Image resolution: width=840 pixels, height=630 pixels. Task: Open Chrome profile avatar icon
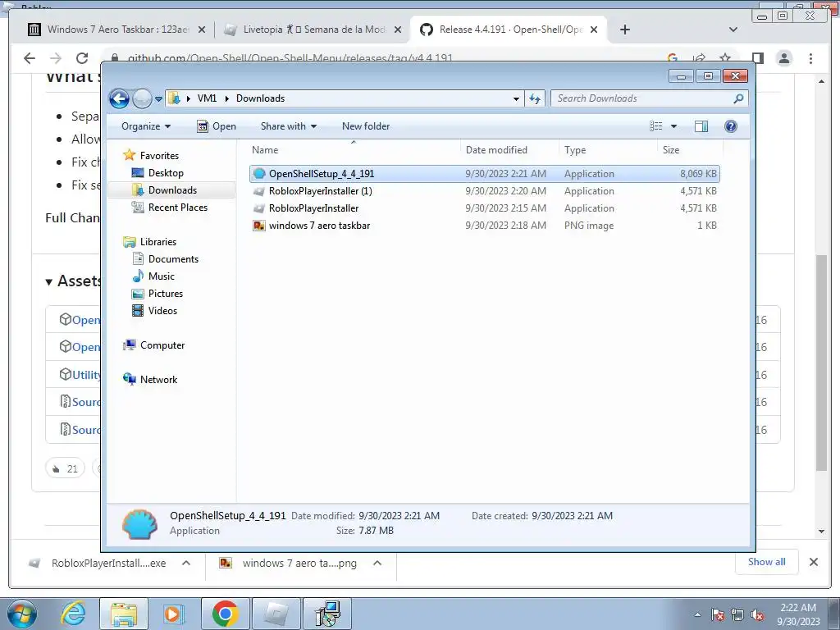[784, 58]
